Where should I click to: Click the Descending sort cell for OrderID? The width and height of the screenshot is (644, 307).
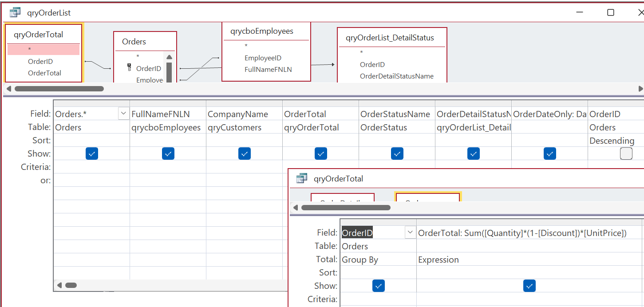616,141
